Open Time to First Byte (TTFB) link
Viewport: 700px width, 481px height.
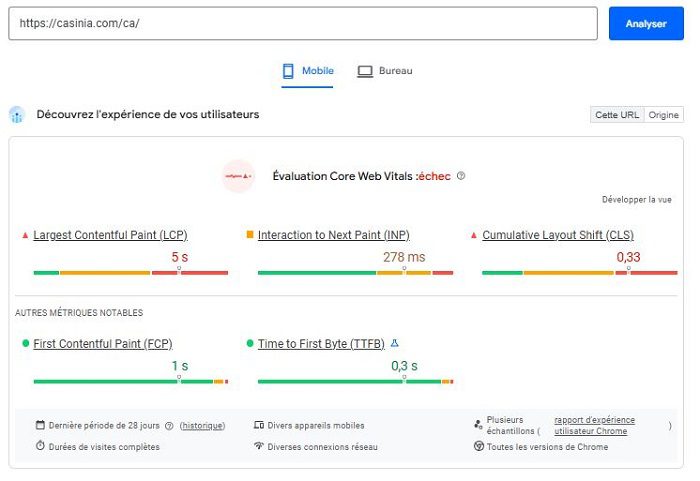[321, 344]
